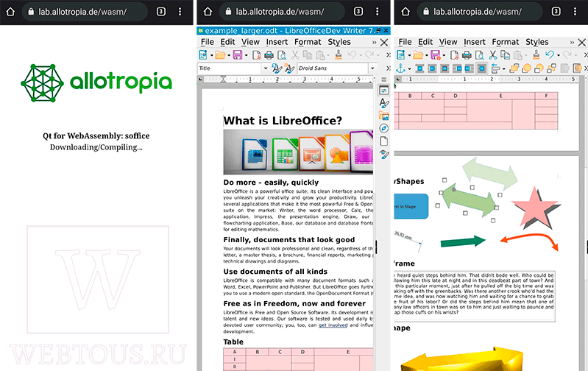Open sidebar Page deck icon
588x371 pixels.
point(383,141)
